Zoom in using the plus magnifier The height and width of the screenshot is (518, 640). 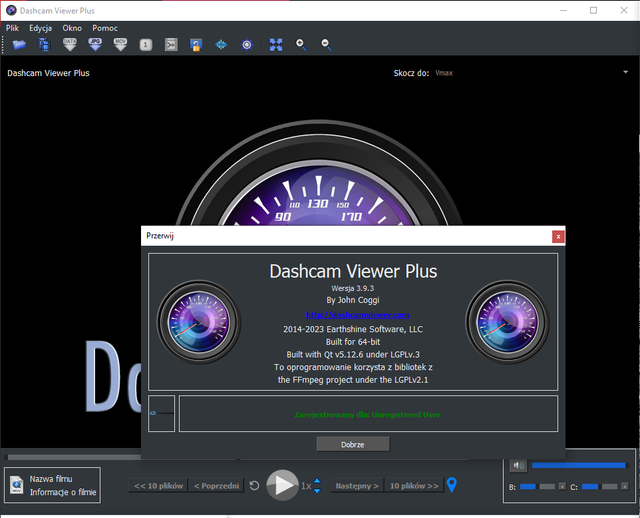pos(301,44)
